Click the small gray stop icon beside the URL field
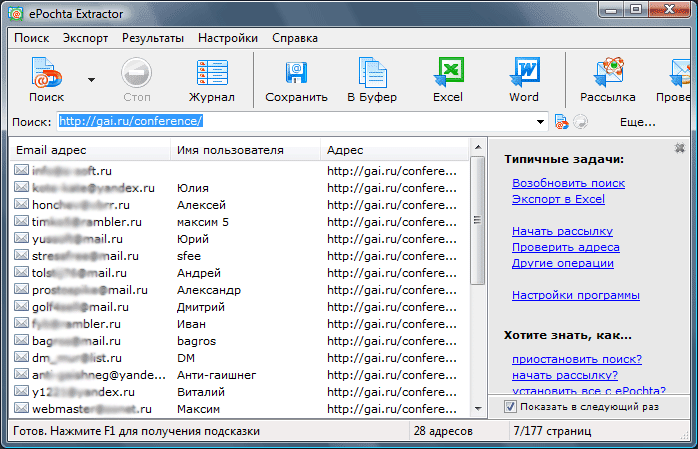Viewport: 698px width, 449px height. pyautogui.click(x=580, y=121)
